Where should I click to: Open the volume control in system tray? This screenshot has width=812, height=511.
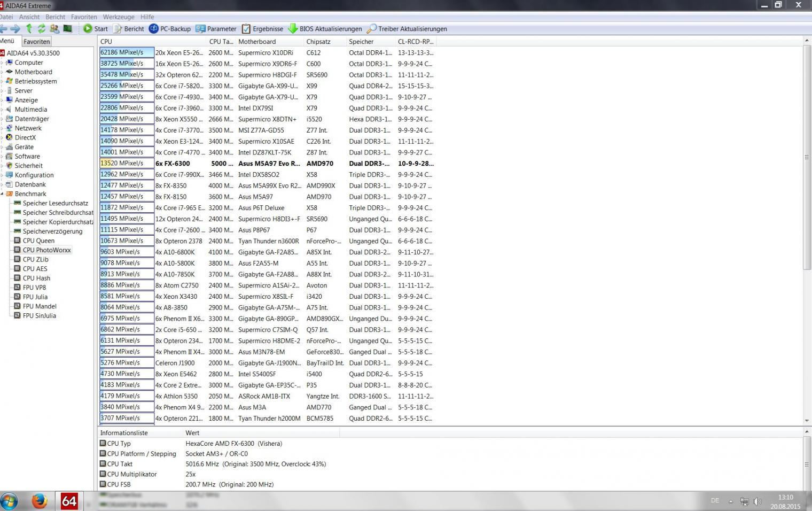tap(757, 501)
